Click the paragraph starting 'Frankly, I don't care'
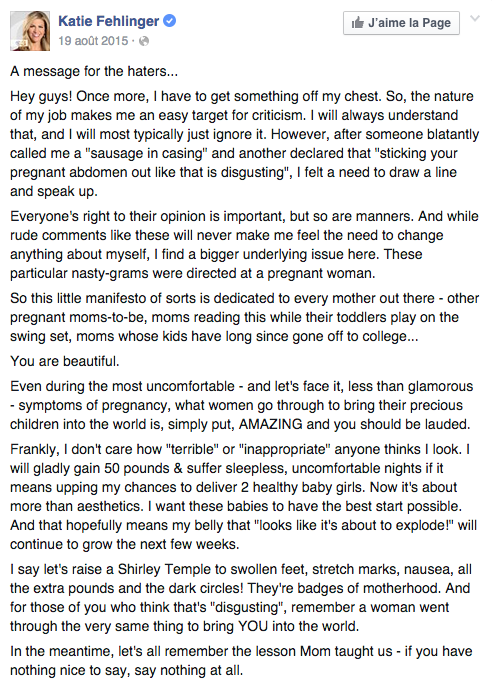Image resolution: width=492 pixels, height=692 pixels. (244, 496)
